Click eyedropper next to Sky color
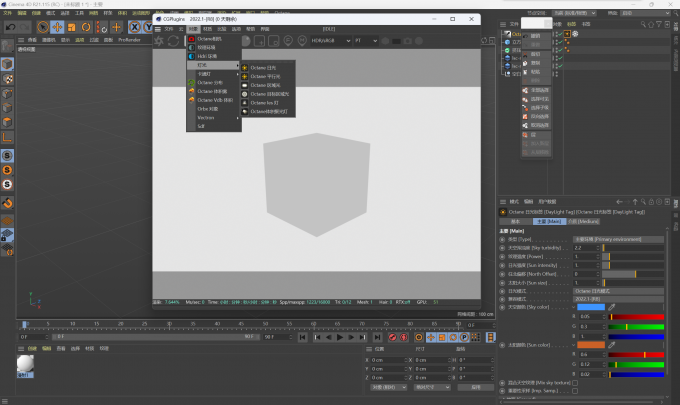Viewport: 680px width, 405px height. click(611, 307)
